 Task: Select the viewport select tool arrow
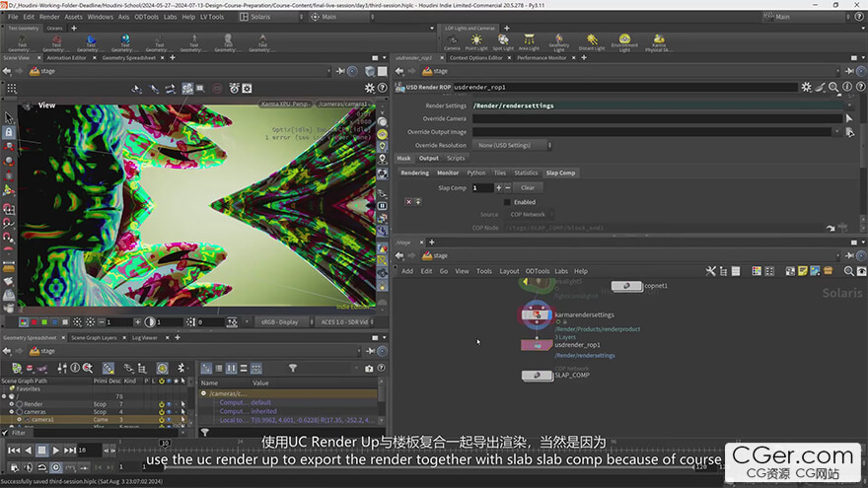tap(8, 117)
